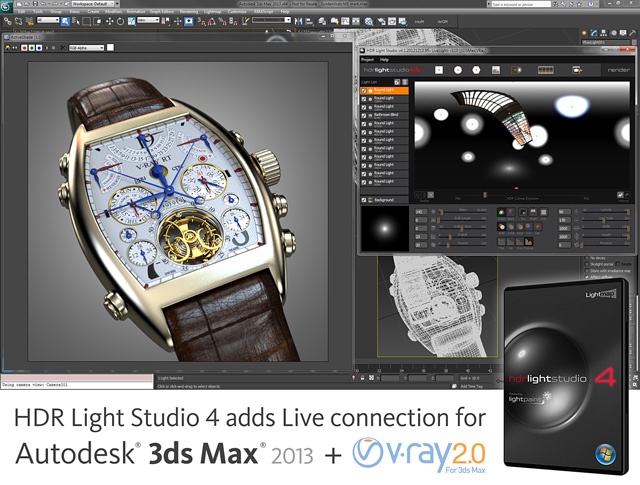This screenshot has height=485, width=640.
Task: Click the Mirror tool in main toolbar
Action: [298, 21]
